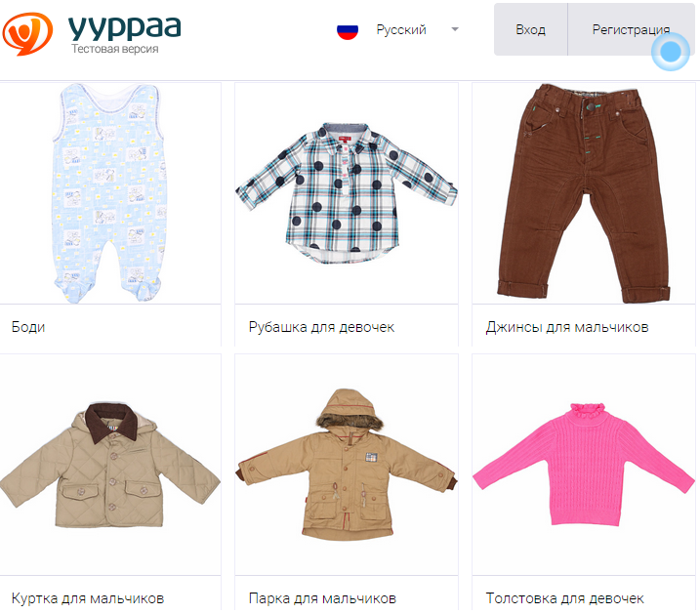Open the pink sweater image

(x=584, y=465)
